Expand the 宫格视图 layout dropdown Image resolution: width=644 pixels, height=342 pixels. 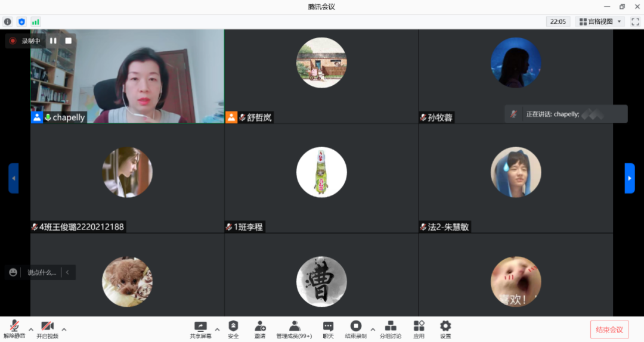(x=600, y=21)
